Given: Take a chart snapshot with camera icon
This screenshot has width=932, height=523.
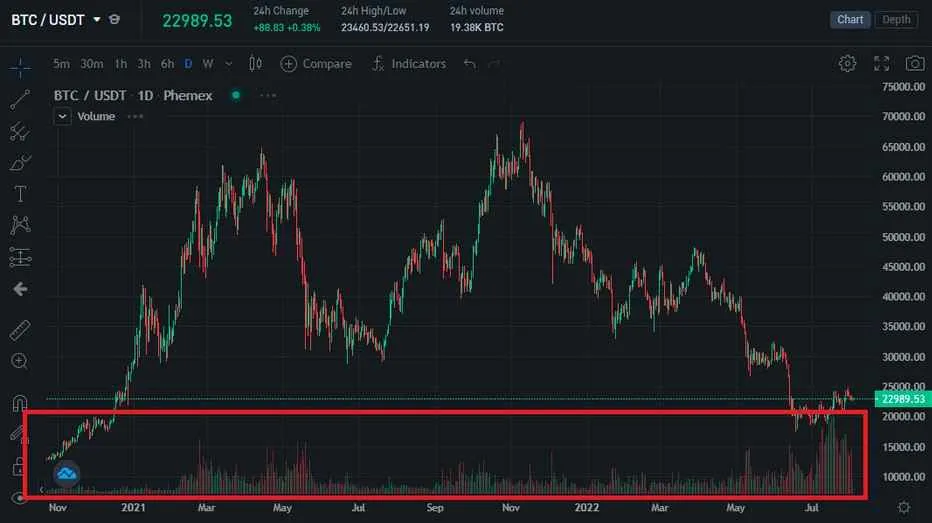Looking at the screenshot, I should [x=914, y=64].
